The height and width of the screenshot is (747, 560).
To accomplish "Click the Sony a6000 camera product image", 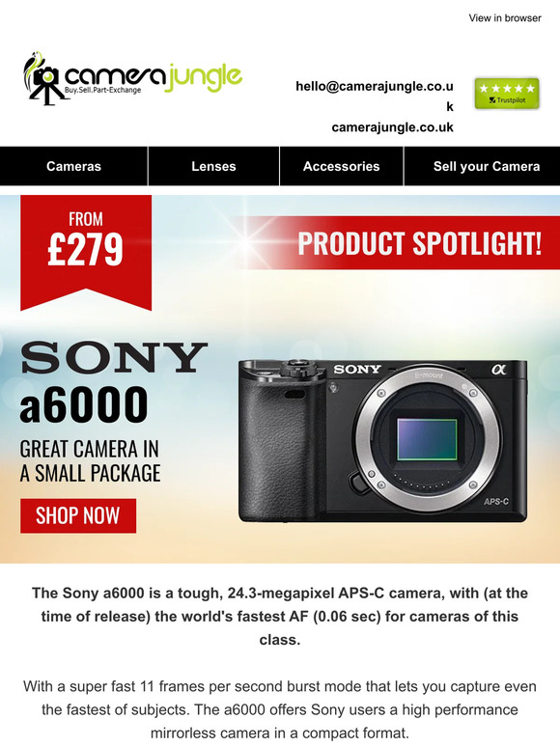I will [382, 440].
